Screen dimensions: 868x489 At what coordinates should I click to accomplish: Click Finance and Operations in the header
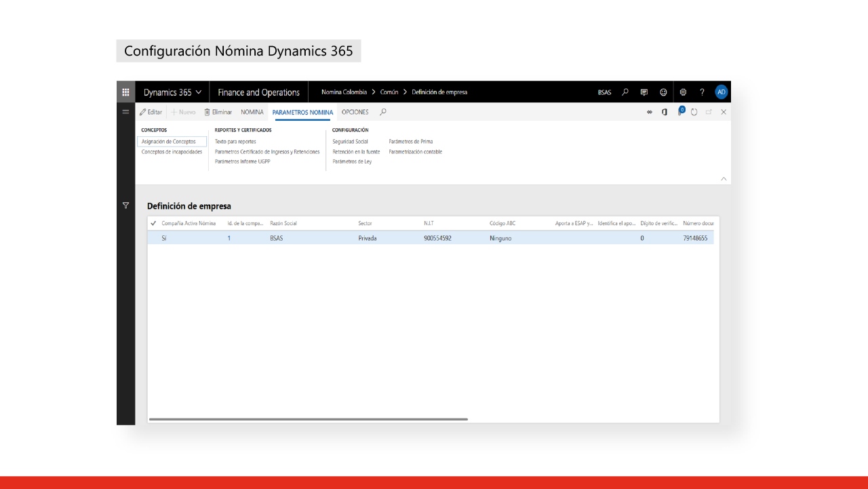[x=259, y=92]
